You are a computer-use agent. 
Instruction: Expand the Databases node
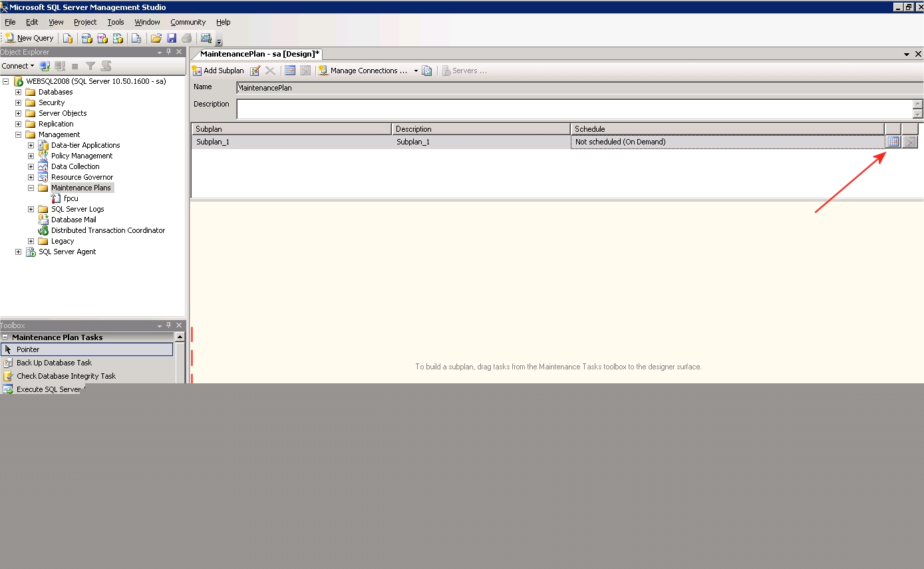[x=18, y=92]
